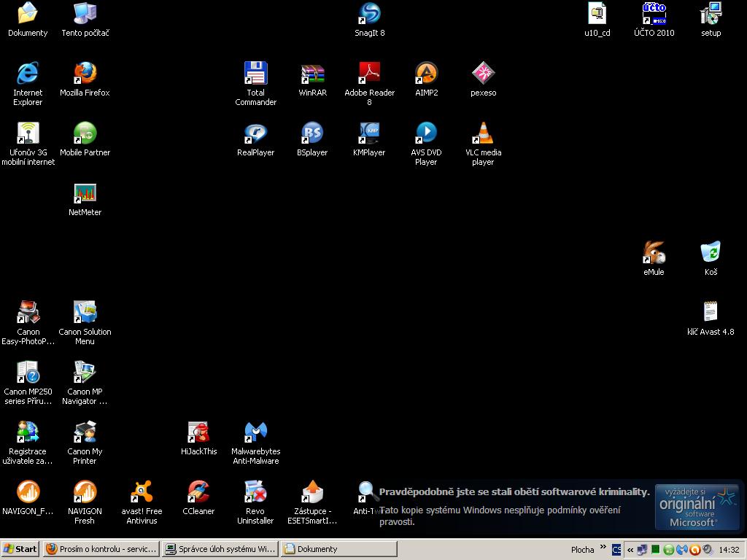
Task: Open the ÚČTO 2010 shortcut
Action: pyautogui.click(x=654, y=13)
